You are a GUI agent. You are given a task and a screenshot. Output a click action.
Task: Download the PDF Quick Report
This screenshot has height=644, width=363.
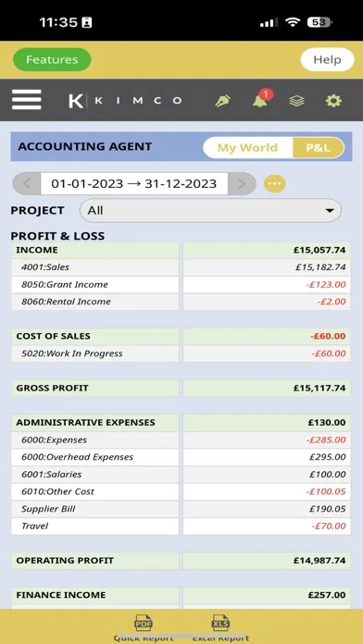(144, 628)
